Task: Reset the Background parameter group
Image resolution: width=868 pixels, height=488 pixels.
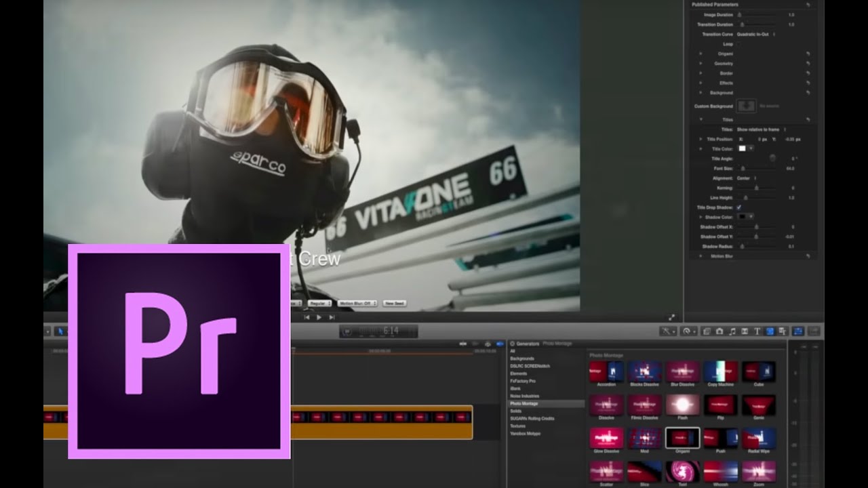Action: (808, 92)
